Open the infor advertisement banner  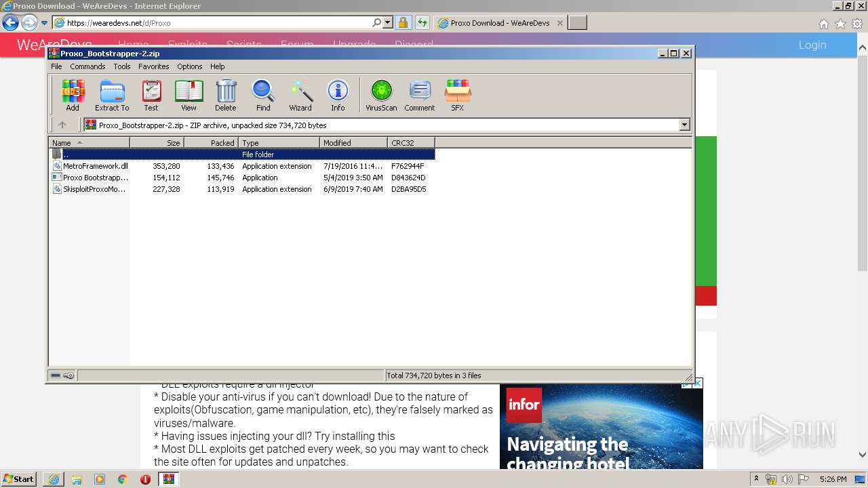coord(601,427)
